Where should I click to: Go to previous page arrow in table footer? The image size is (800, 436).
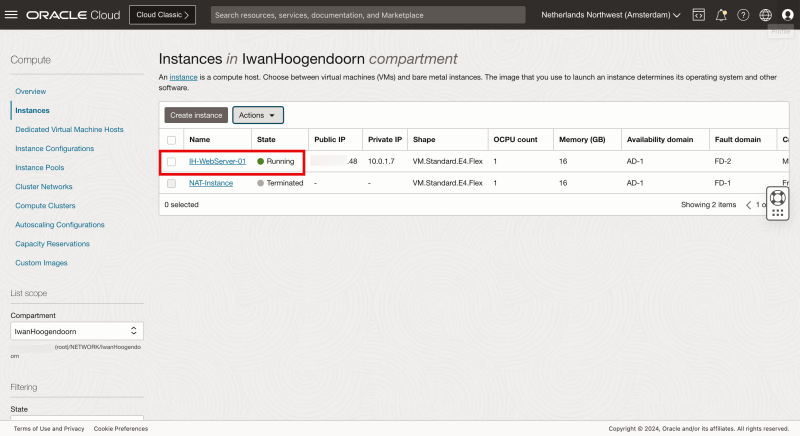click(x=748, y=205)
